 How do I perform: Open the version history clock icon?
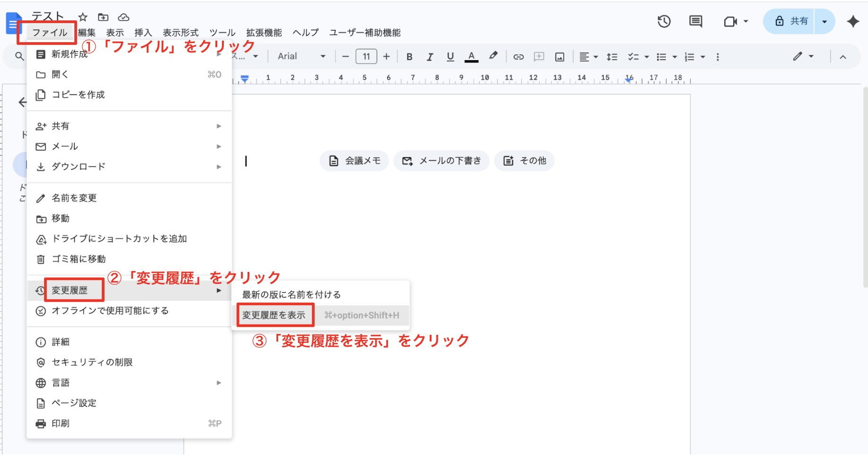point(664,21)
